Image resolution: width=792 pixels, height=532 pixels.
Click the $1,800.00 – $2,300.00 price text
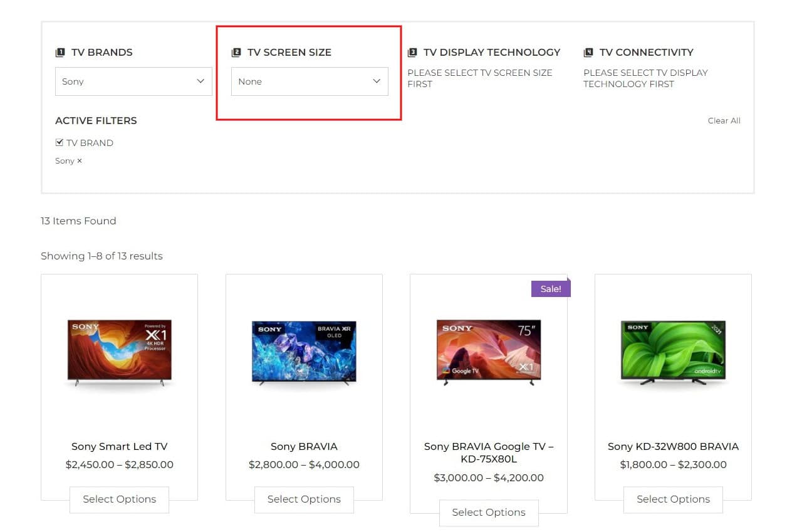pos(673,465)
